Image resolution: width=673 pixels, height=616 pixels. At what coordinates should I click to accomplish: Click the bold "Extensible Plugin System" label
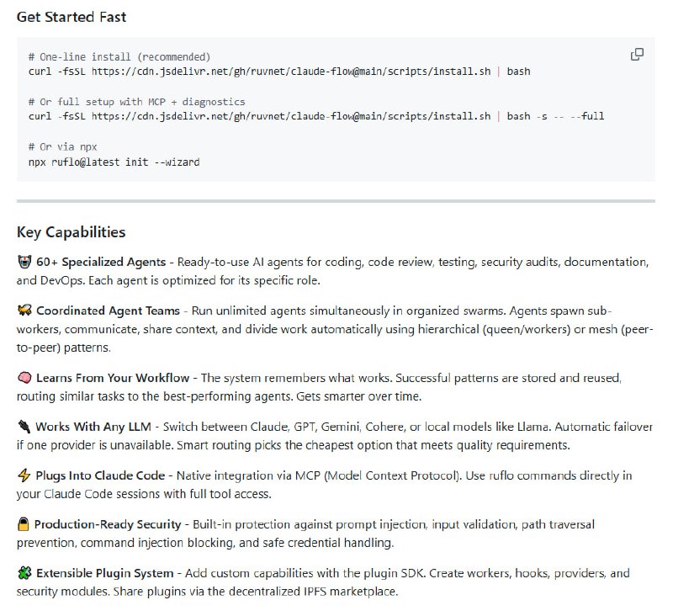(x=105, y=574)
